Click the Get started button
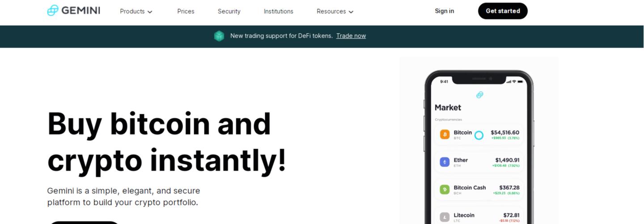 pyautogui.click(x=503, y=11)
